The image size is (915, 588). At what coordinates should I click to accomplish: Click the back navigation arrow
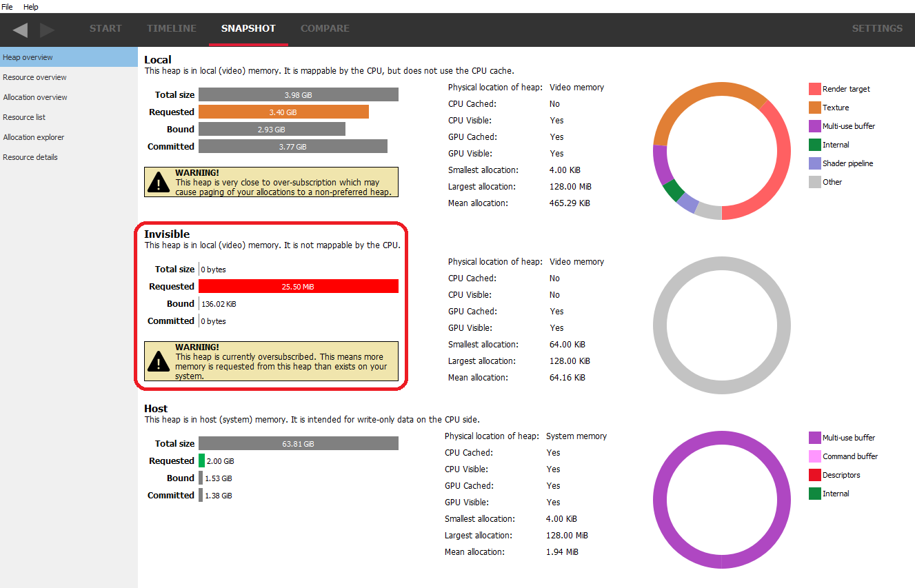[x=21, y=30]
